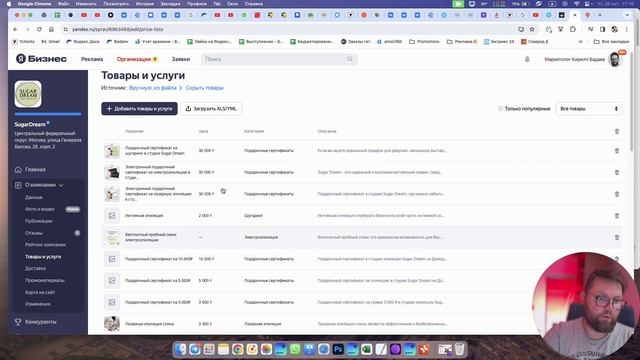Click the profile completion progress bar under the logo
This screenshot has height=360, width=640.
[x=48, y=114]
